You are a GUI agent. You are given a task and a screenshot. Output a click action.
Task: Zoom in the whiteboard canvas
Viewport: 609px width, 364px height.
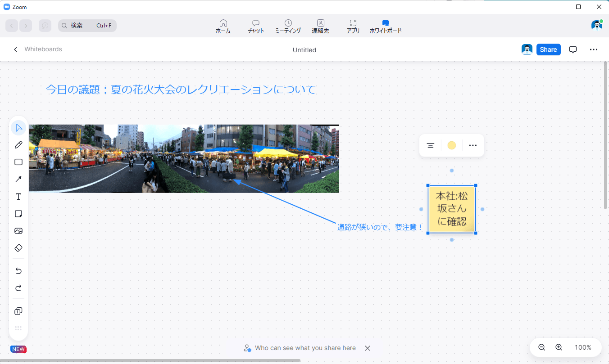[x=559, y=347]
